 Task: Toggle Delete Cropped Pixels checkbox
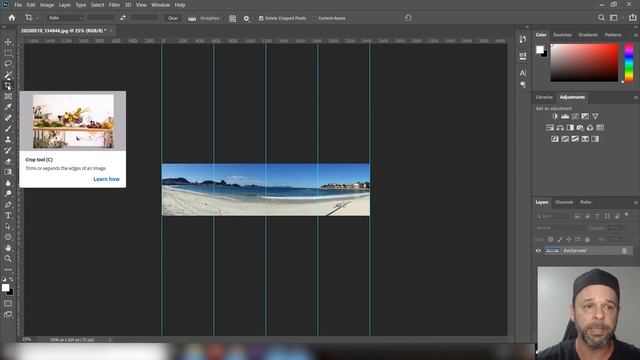261,18
